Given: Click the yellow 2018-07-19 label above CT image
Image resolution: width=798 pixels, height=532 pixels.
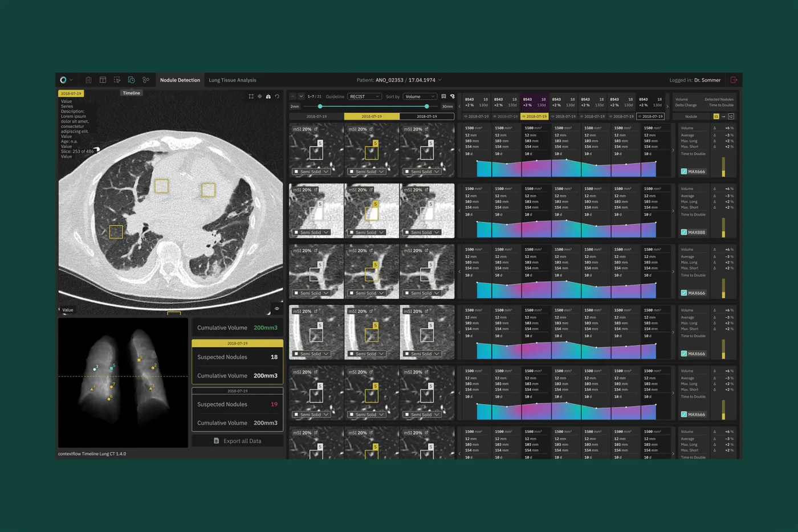Looking at the screenshot, I should (x=71, y=93).
